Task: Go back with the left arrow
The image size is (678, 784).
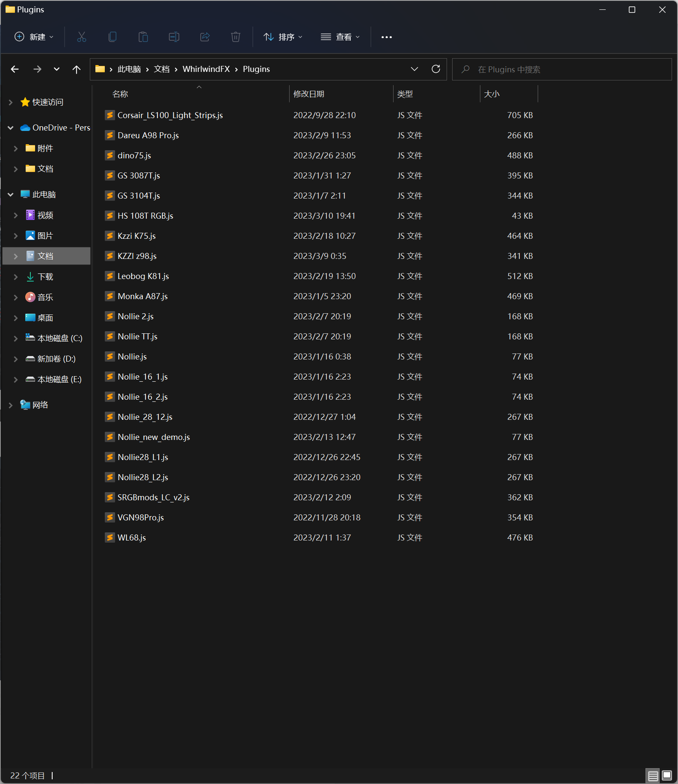Action: coord(15,69)
